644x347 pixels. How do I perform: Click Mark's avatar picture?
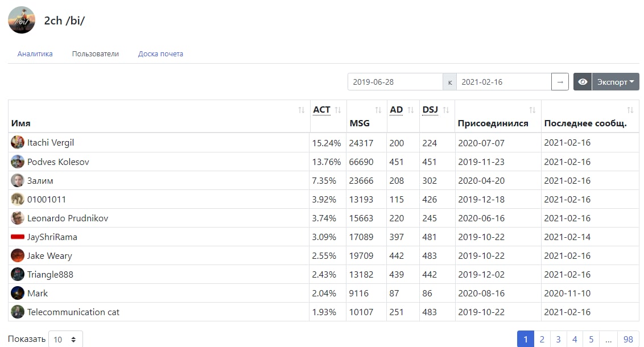(x=18, y=293)
